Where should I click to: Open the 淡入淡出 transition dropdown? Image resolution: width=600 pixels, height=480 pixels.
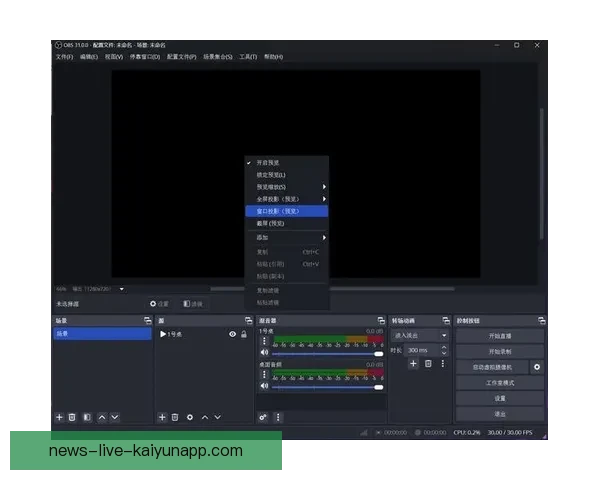(x=420, y=336)
